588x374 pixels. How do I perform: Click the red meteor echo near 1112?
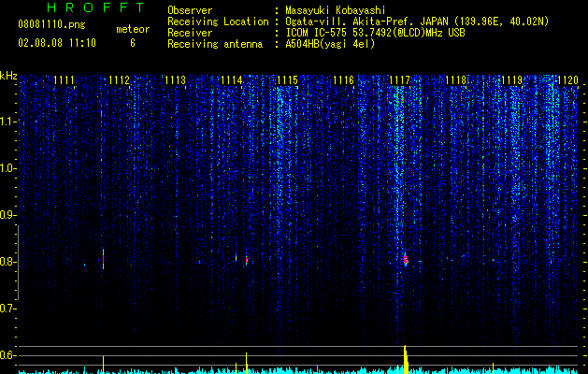click(103, 259)
